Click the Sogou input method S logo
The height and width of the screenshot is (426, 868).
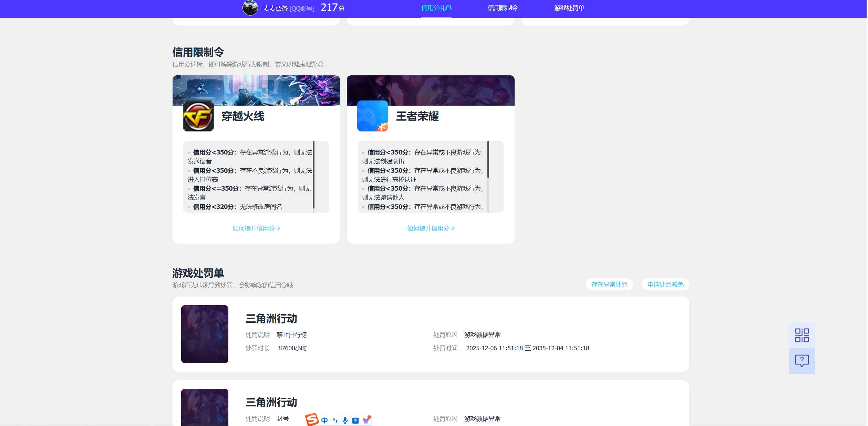pos(312,419)
